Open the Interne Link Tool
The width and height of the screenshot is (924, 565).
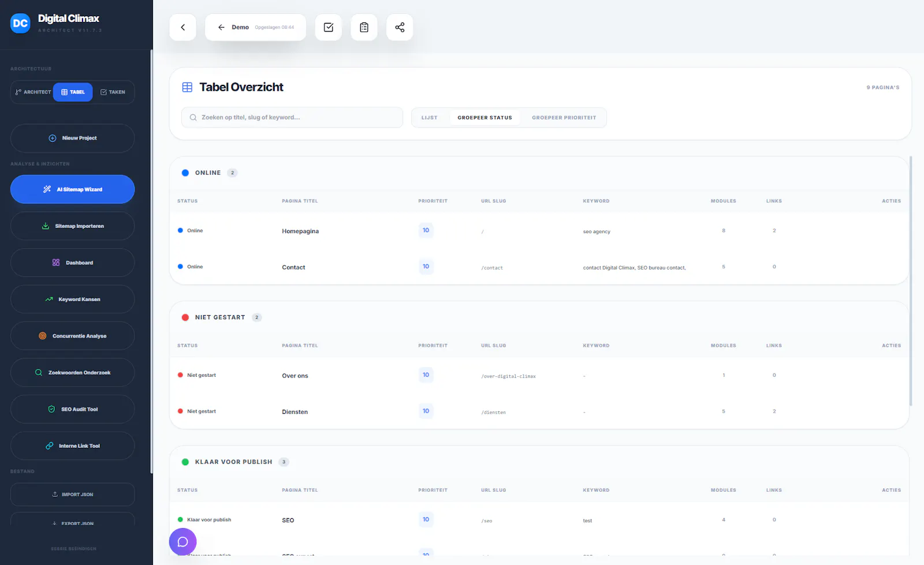coord(73,446)
